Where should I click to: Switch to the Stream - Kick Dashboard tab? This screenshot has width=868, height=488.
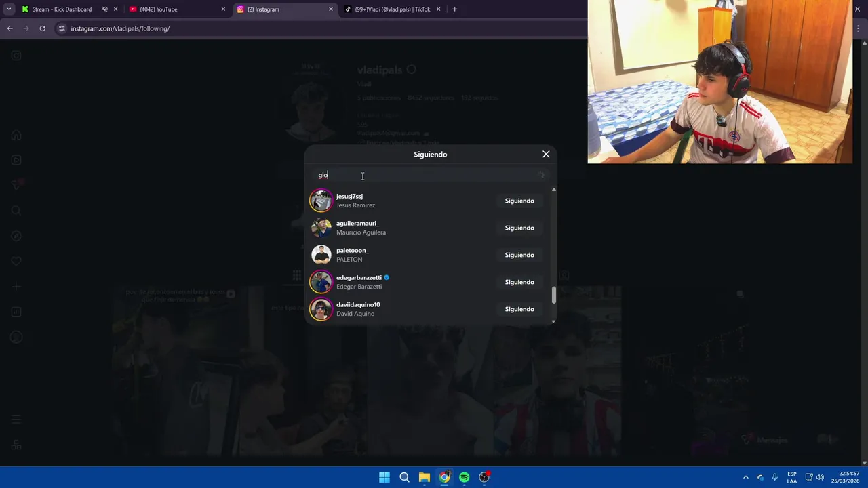tap(61, 9)
